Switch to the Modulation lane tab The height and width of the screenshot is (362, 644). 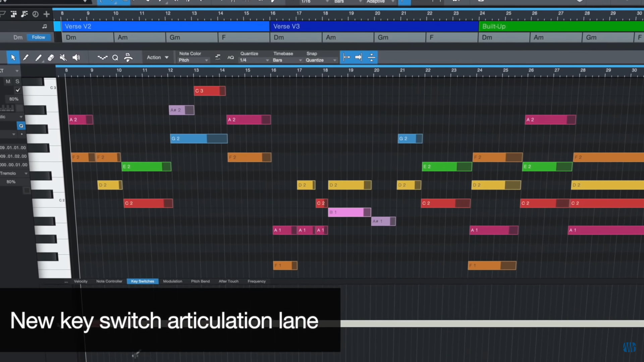coord(172,281)
